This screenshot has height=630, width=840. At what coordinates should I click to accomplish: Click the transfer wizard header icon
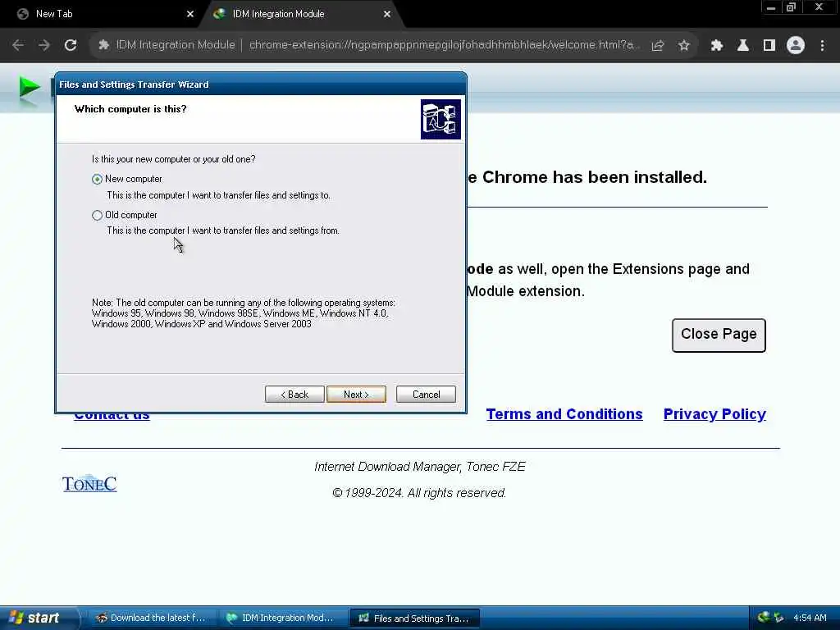click(441, 119)
